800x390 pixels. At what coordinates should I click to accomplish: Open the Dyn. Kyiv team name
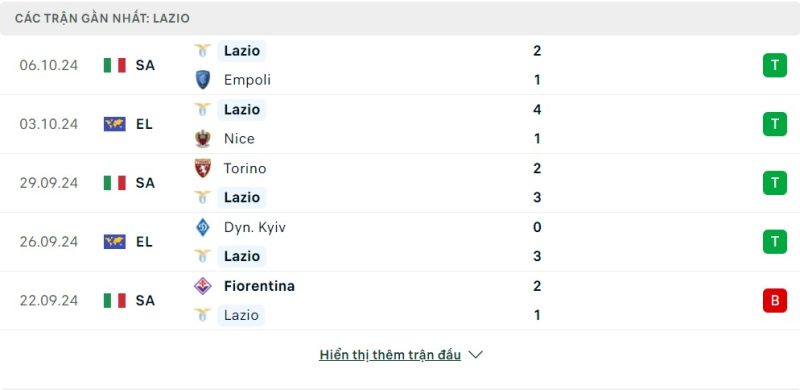pyautogui.click(x=255, y=227)
